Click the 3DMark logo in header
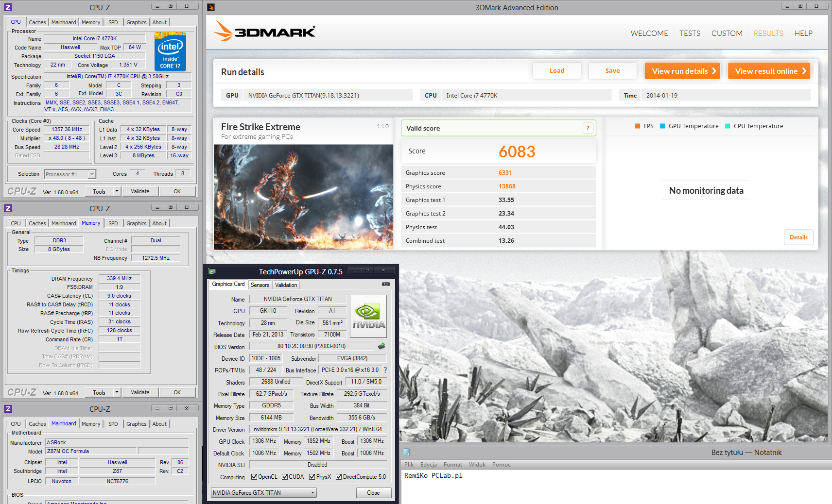This screenshot has width=832, height=504. [264, 32]
